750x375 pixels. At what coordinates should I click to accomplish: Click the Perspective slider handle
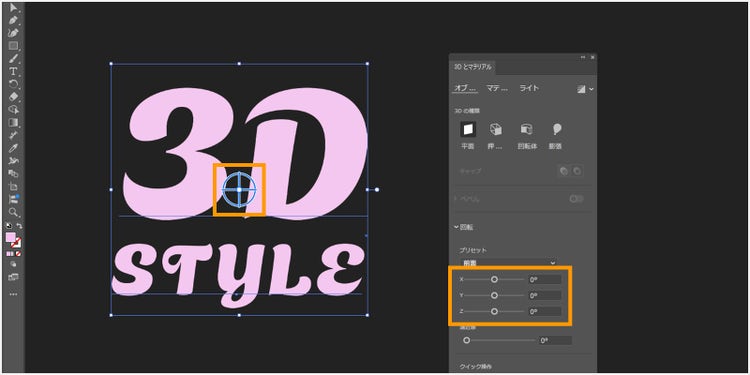point(466,341)
